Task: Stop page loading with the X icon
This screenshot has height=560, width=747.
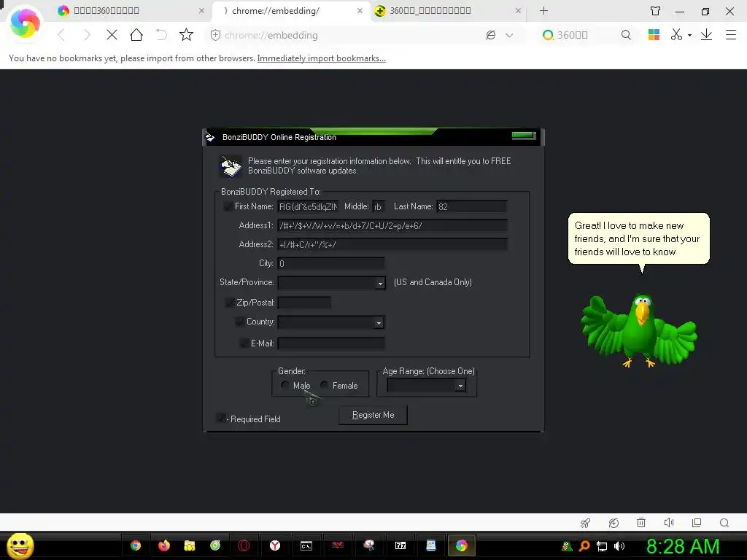Action: click(x=112, y=35)
